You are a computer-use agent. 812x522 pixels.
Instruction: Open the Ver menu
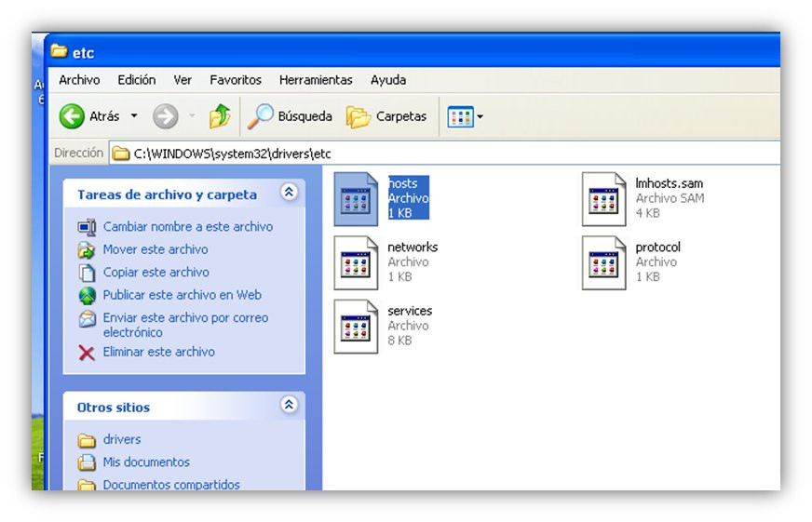click(x=183, y=80)
